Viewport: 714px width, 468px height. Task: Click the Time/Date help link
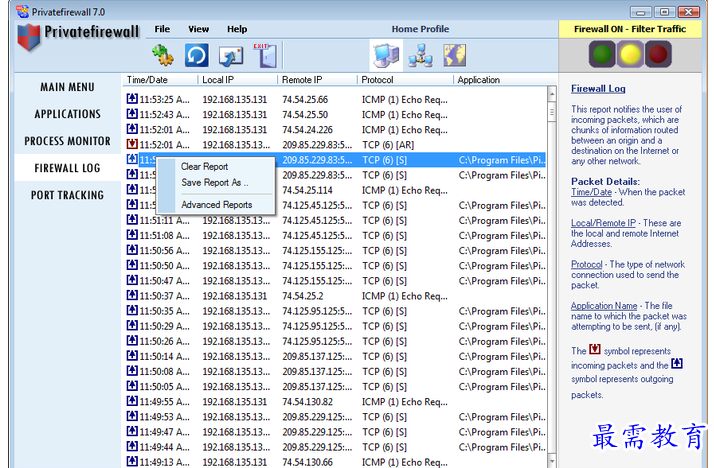[x=591, y=192]
